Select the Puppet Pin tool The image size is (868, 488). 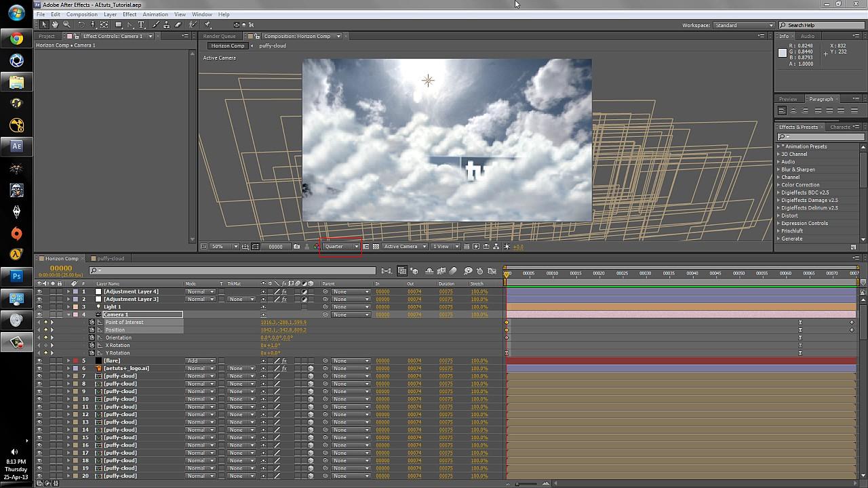tap(208, 24)
